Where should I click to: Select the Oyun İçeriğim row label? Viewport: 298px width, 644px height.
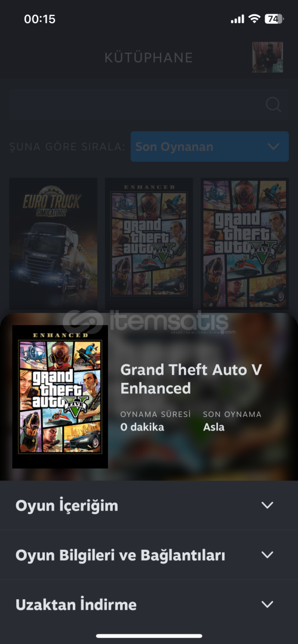coord(67,506)
